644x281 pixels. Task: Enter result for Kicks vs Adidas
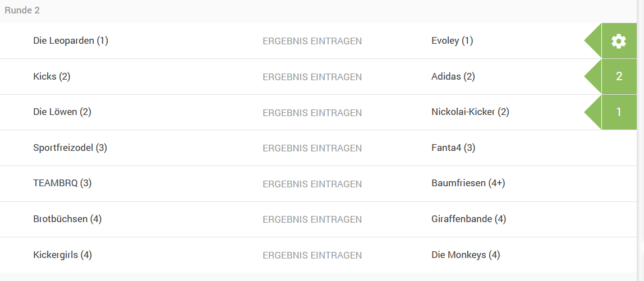pos(312,77)
